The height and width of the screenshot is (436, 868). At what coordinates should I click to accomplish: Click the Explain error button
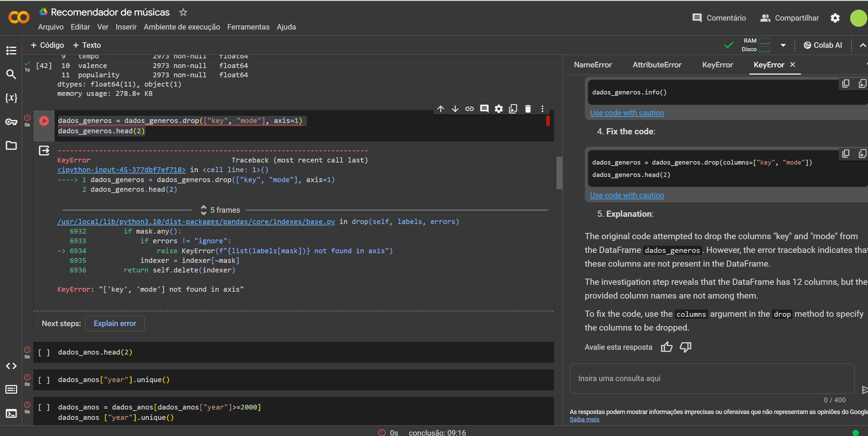pyautogui.click(x=115, y=324)
